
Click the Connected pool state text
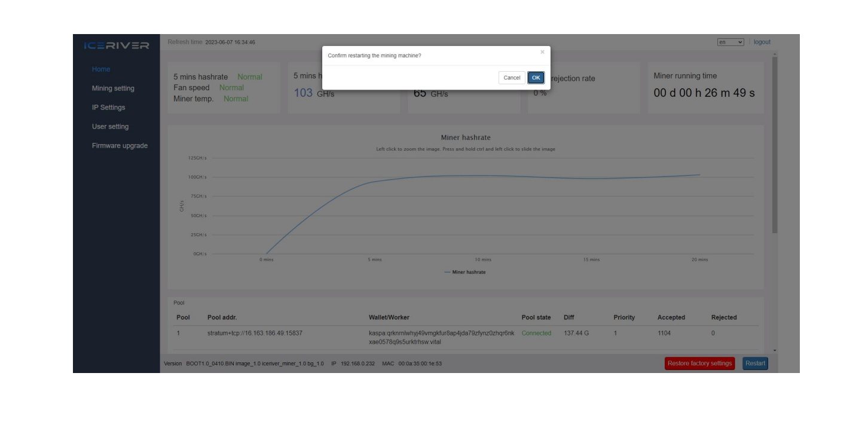[x=536, y=334]
